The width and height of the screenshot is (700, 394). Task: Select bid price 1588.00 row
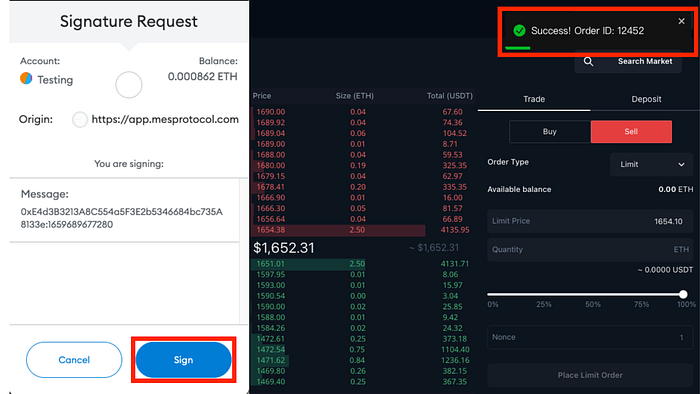click(362, 317)
